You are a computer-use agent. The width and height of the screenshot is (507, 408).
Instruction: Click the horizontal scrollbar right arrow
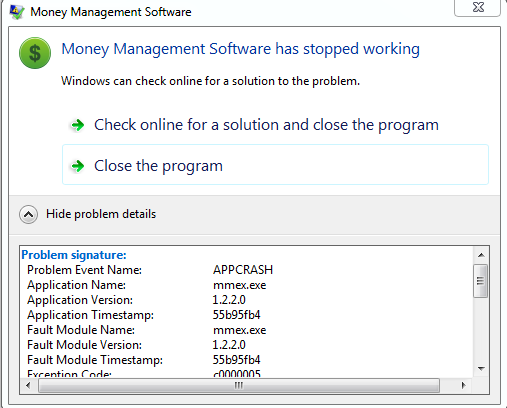[463, 386]
